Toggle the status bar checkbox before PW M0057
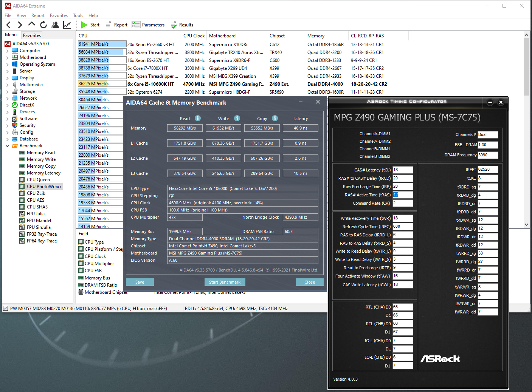The height and width of the screenshot is (392, 532). pos(5,309)
